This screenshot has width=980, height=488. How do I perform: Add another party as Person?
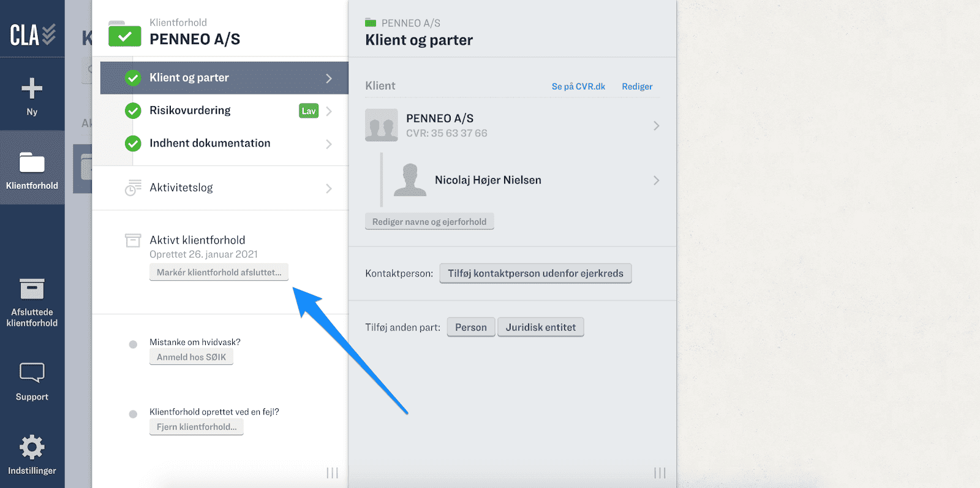click(471, 327)
